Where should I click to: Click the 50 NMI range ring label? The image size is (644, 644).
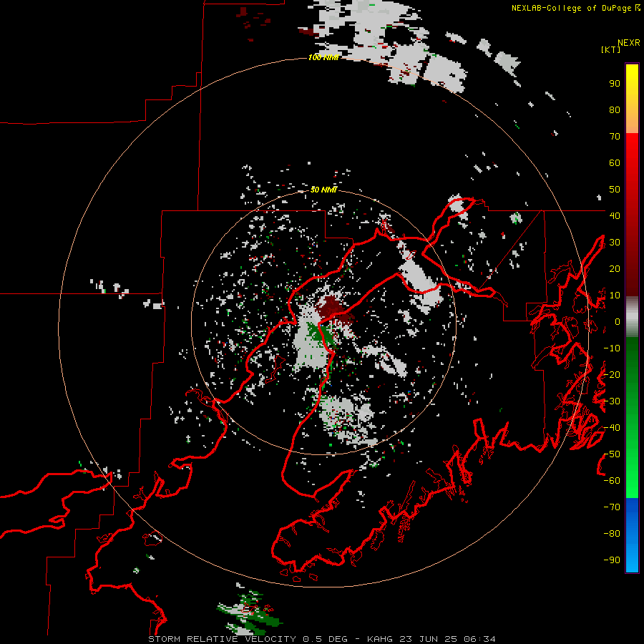coord(323,190)
